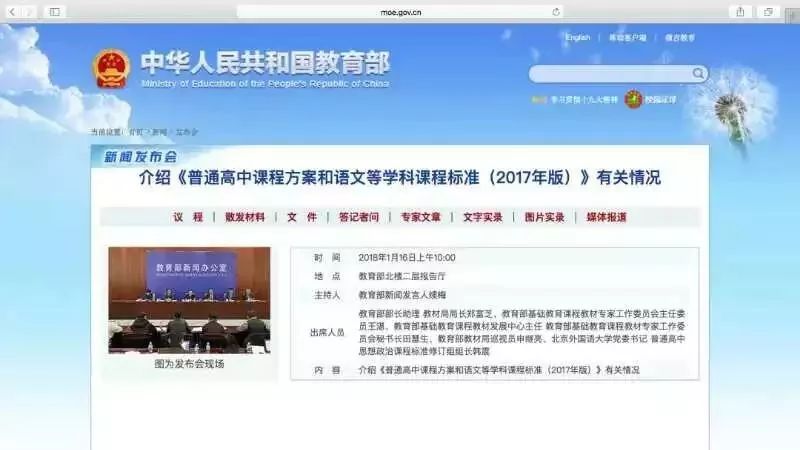This screenshot has width=800, height=450.
Task: Click the 新闻发布会 section heading
Action: point(140,157)
